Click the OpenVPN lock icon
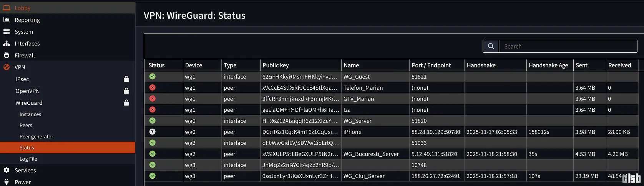 126,91
